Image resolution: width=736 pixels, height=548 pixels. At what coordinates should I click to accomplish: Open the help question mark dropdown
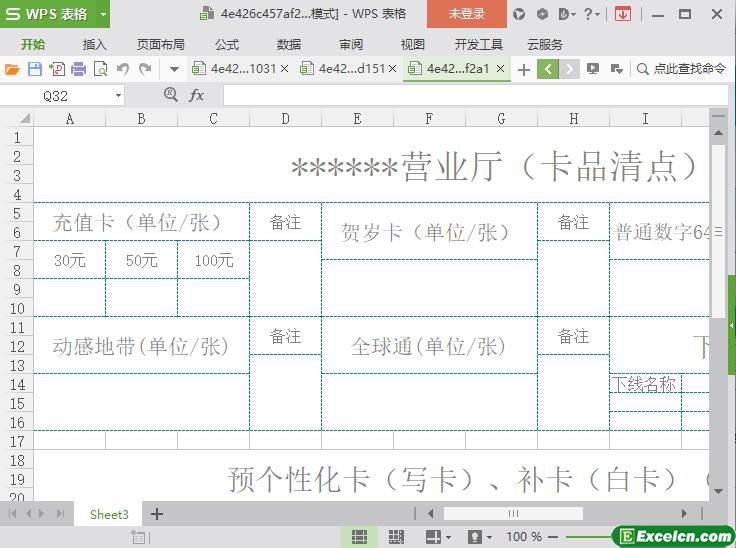coord(591,15)
